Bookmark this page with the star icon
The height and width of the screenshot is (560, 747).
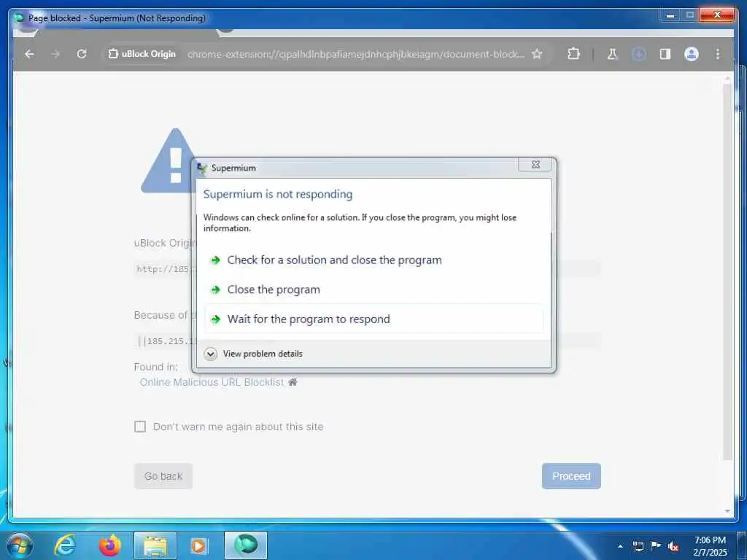point(537,54)
